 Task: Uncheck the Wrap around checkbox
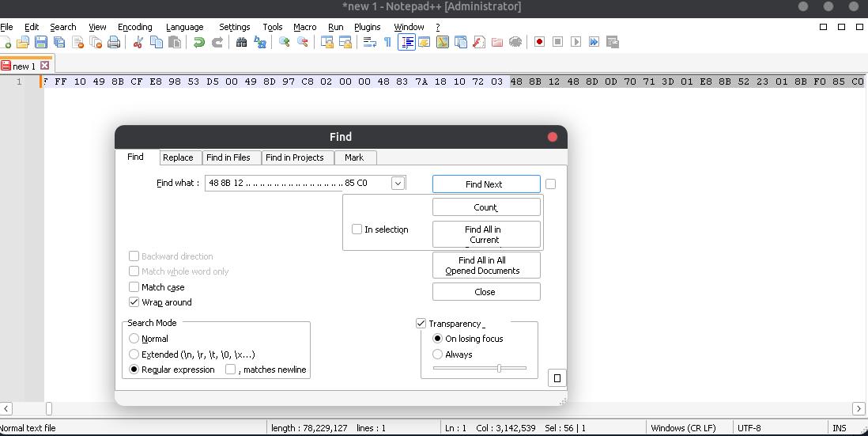coord(134,302)
